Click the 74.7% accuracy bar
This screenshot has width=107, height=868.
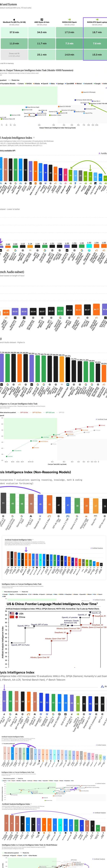[x=74, y=372]
